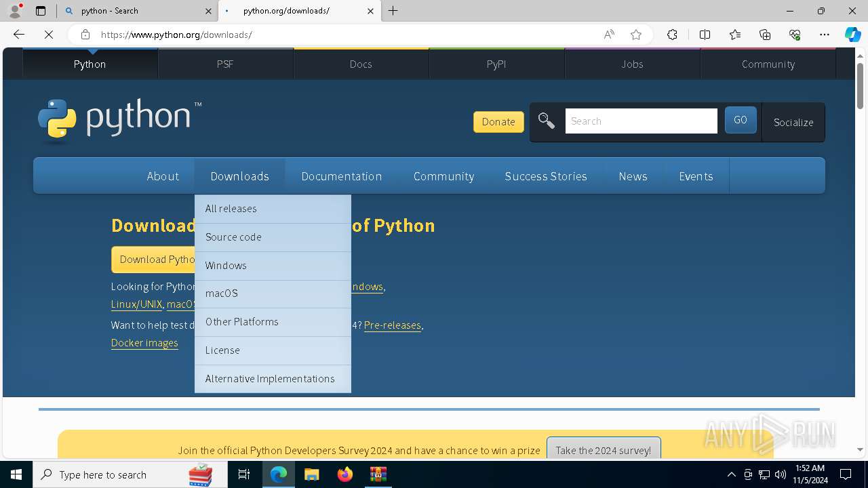Click the python.org Search input field
This screenshot has height=488, width=868.
(x=641, y=121)
